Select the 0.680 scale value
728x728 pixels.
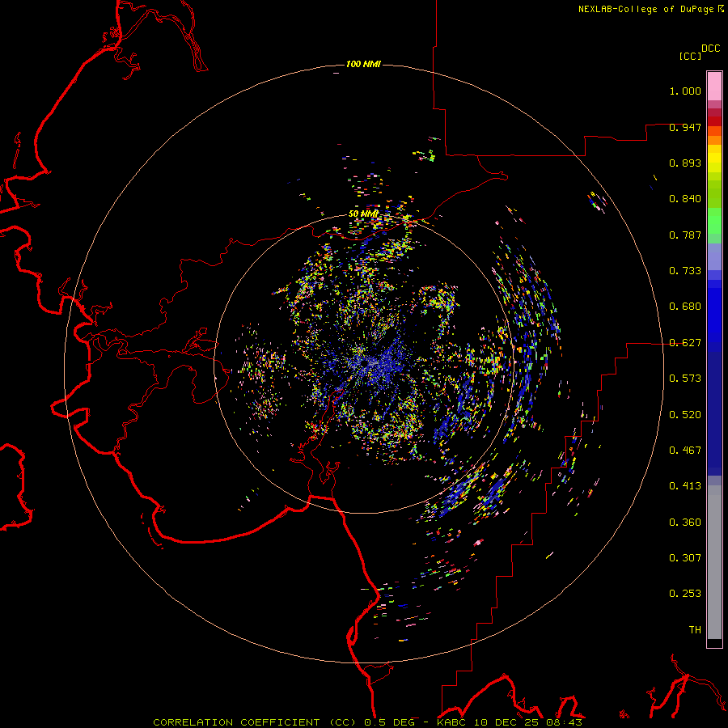tap(685, 307)
